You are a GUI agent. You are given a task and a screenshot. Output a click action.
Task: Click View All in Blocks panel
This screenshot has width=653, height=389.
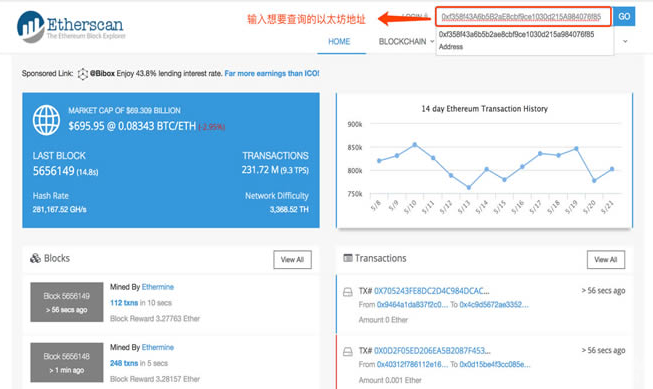point(292,259)
